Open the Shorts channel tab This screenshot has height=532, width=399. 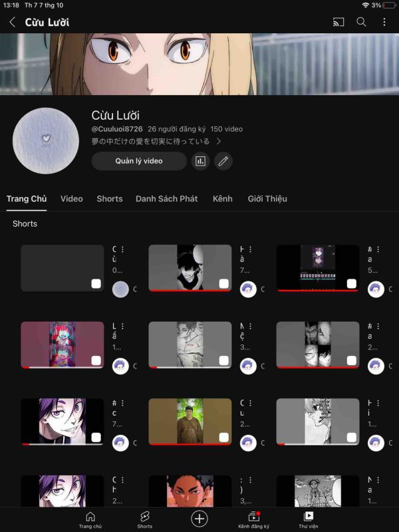(x=110, y=199)
